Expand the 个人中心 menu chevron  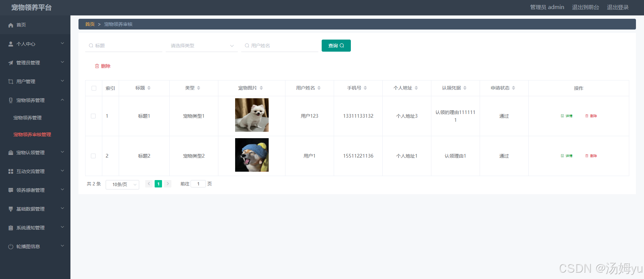click(62, 43)
